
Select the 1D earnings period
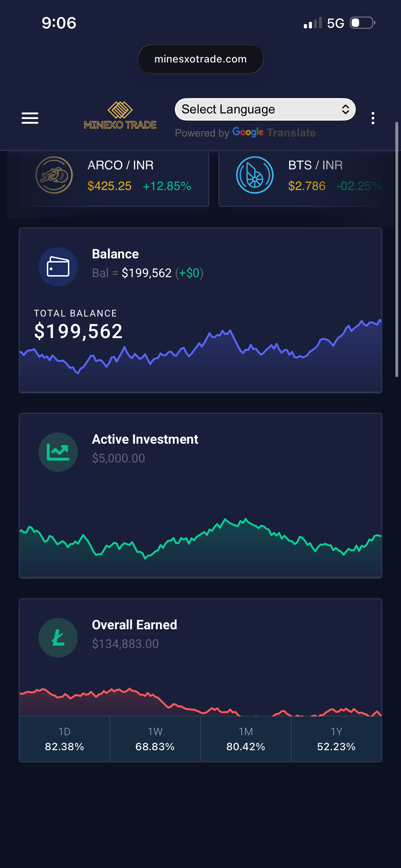pos(64,739)
